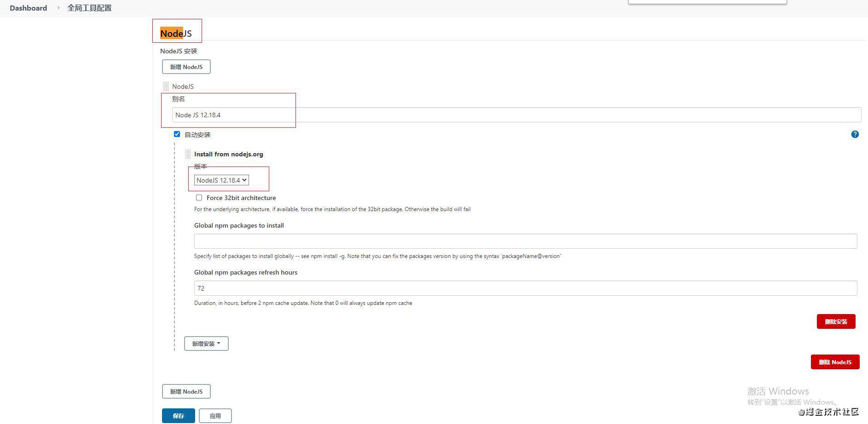Open the NodeJS 12.18.4 version dropdown

click(x=221, y=180)
